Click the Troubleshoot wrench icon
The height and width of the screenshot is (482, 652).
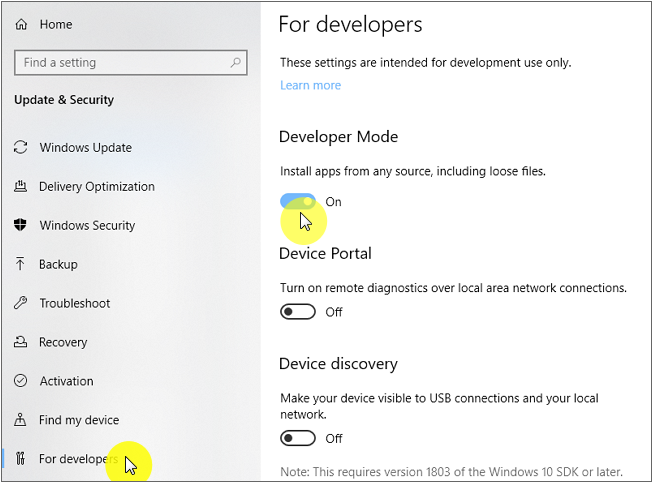[x=20, y=304]
